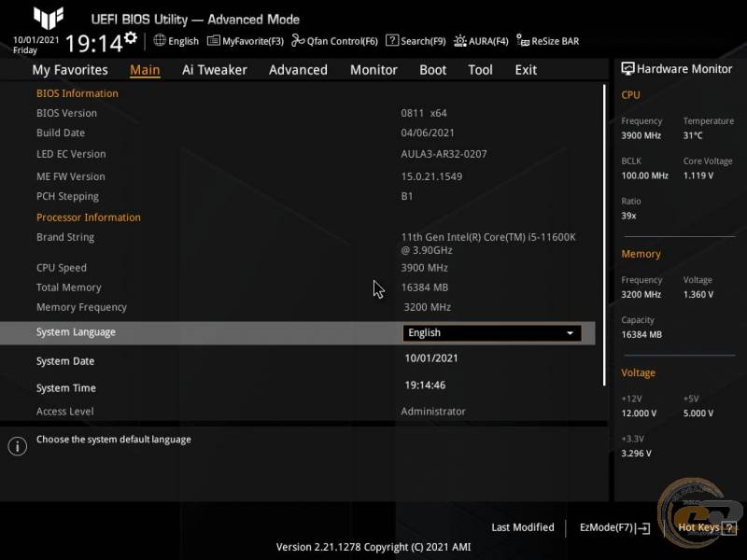Click the BCLK reading 100.00 MHz

(x=644, y=175)
